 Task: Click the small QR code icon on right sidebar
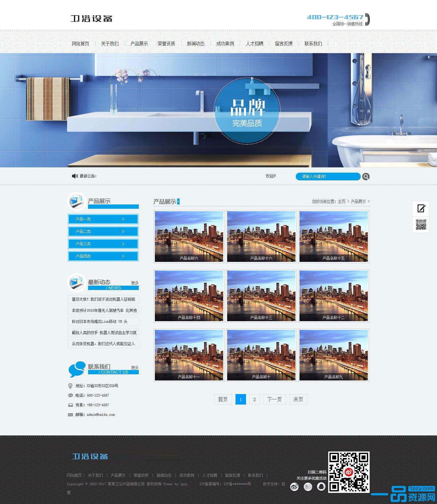pyautogui.click(x=421, y=225)
